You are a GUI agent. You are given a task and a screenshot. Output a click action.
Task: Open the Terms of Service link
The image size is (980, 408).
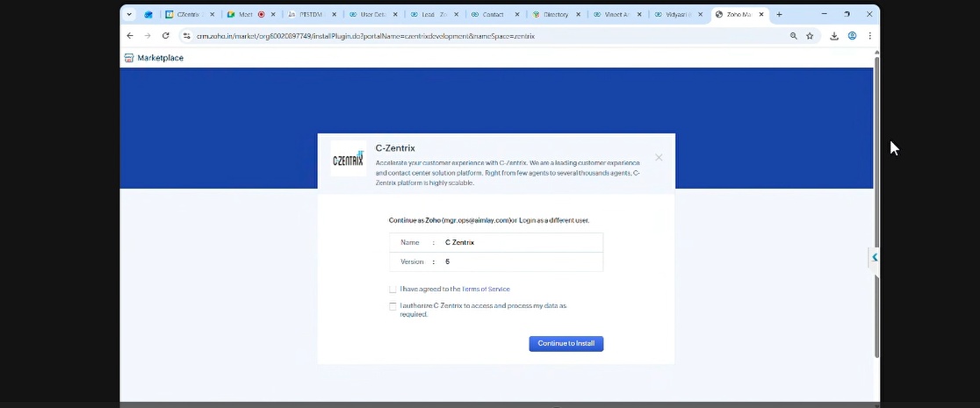tap(486, 289)
